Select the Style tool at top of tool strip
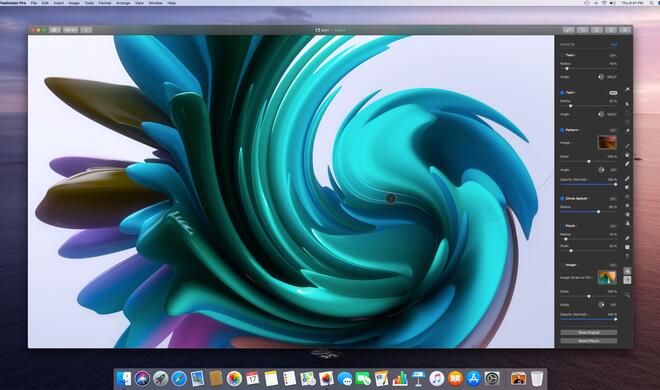Image resolution: width=660 pixels, height=390 pixels. [x=627, y=89]
